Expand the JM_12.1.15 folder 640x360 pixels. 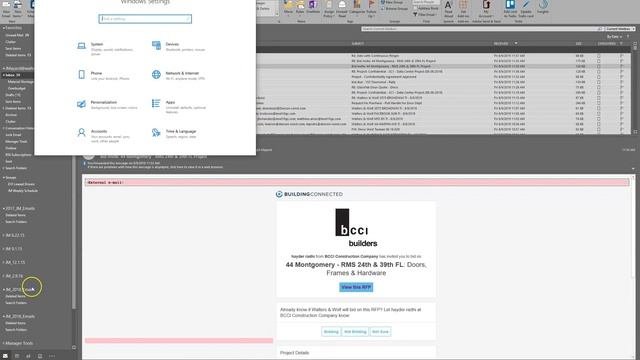pyautogui.click(x=4, y=262)
